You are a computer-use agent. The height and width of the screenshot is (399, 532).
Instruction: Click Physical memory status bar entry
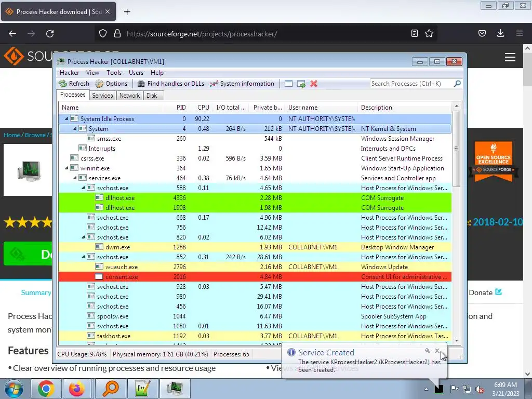160,354
